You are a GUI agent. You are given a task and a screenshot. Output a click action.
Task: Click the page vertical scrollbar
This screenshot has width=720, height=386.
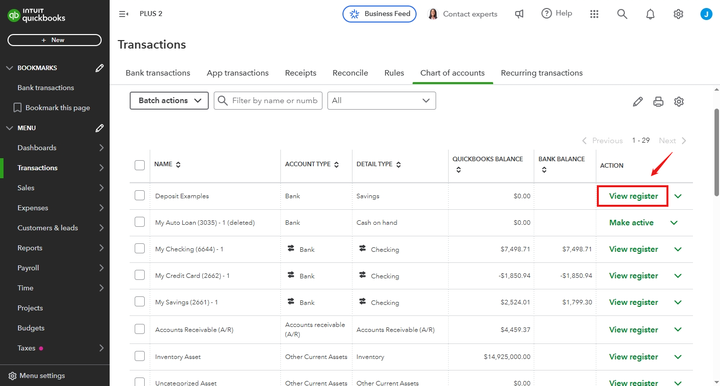pyautogui.click(x=716, y=151)
